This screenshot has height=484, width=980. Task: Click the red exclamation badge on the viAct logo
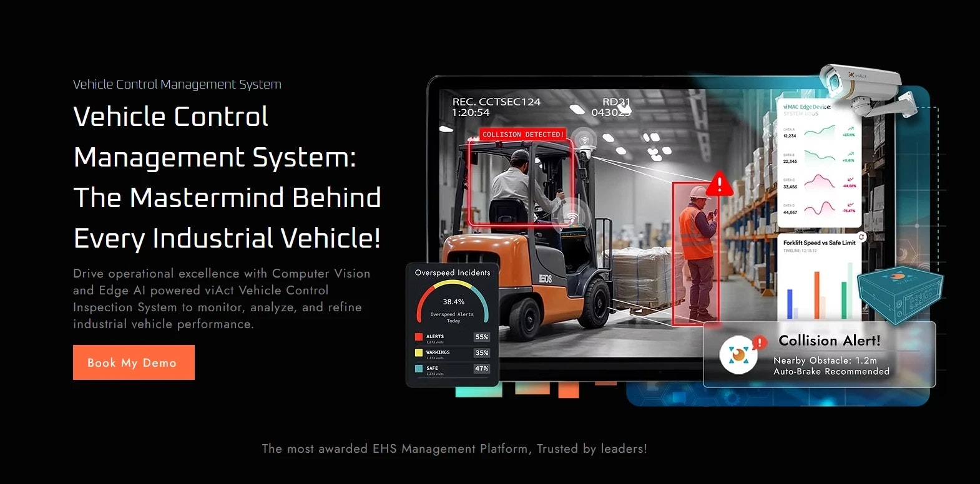[x=759, y=342]
